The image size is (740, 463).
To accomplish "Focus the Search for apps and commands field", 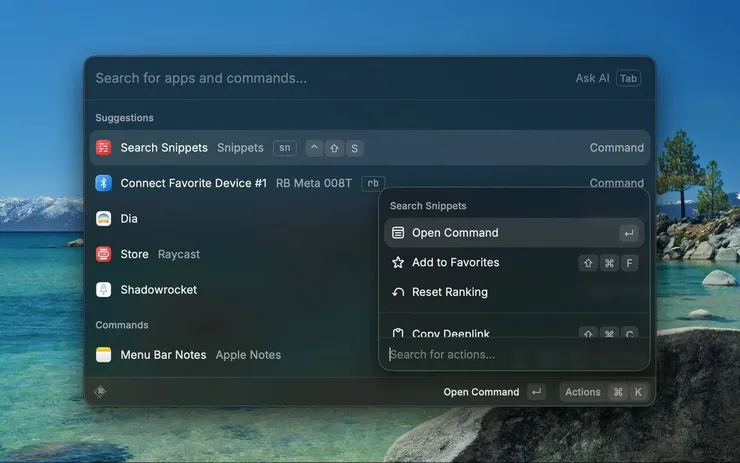I will click(x=300, y=78).
